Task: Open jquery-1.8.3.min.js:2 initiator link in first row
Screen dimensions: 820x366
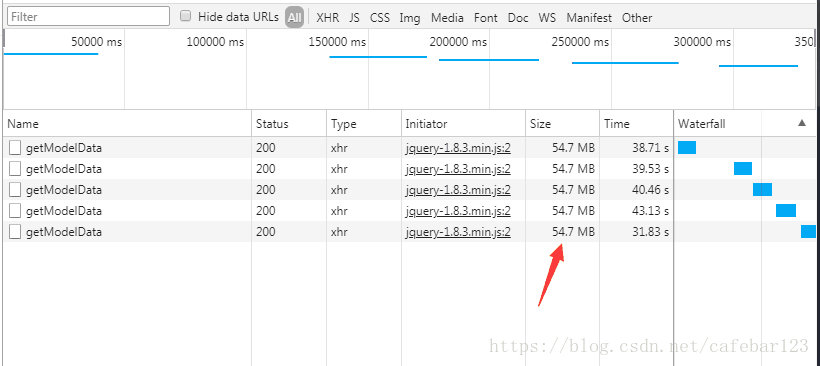Action: 458,148
